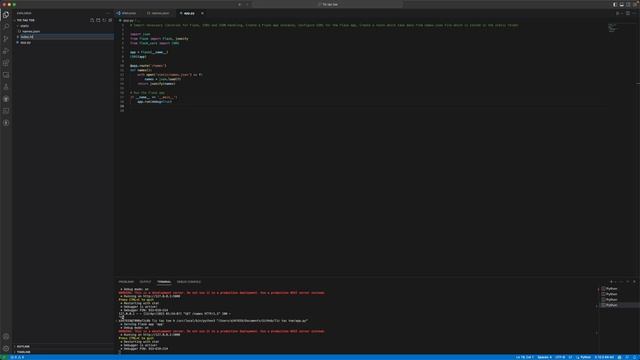Click the remote window indicator in status bar
Viewport: 640px width, 360px height.
(4, 357)
